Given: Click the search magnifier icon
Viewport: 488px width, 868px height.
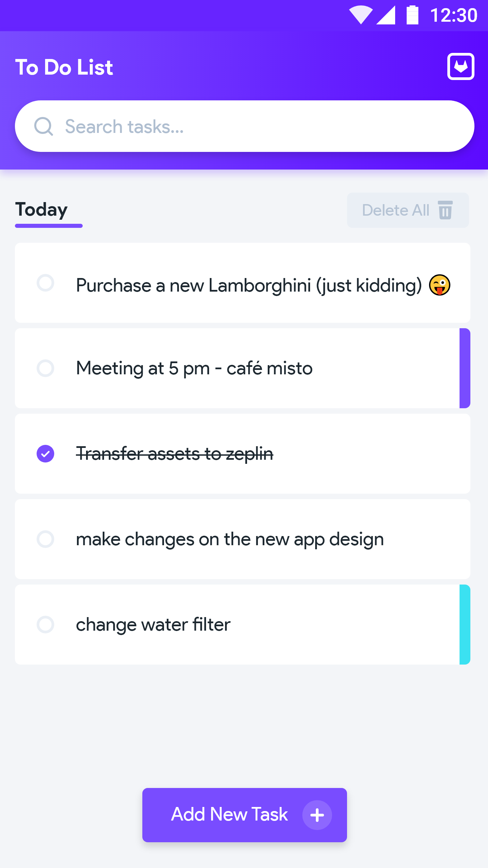Looking at the screenshot, I should pos(43,126).
